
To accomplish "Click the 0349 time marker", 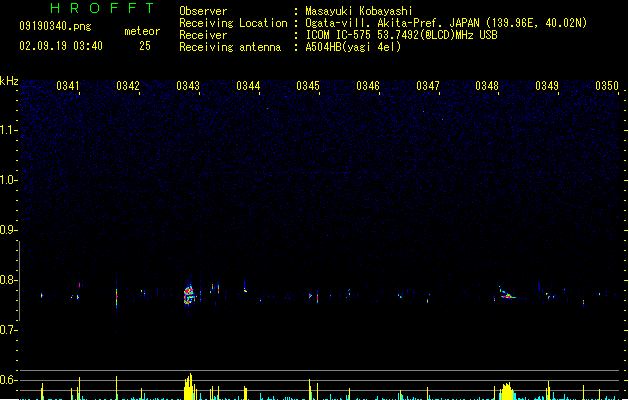I will pos(547,86).
